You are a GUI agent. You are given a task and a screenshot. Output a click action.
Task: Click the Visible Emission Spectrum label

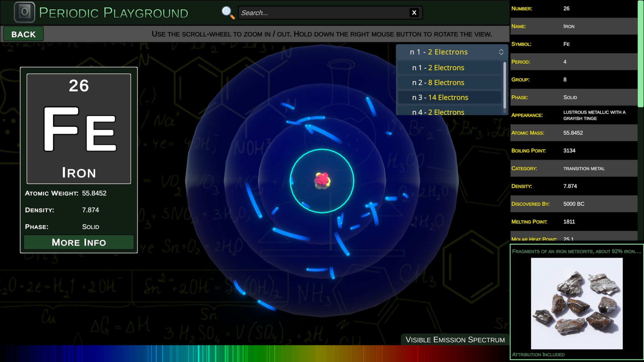coord(455,340)
